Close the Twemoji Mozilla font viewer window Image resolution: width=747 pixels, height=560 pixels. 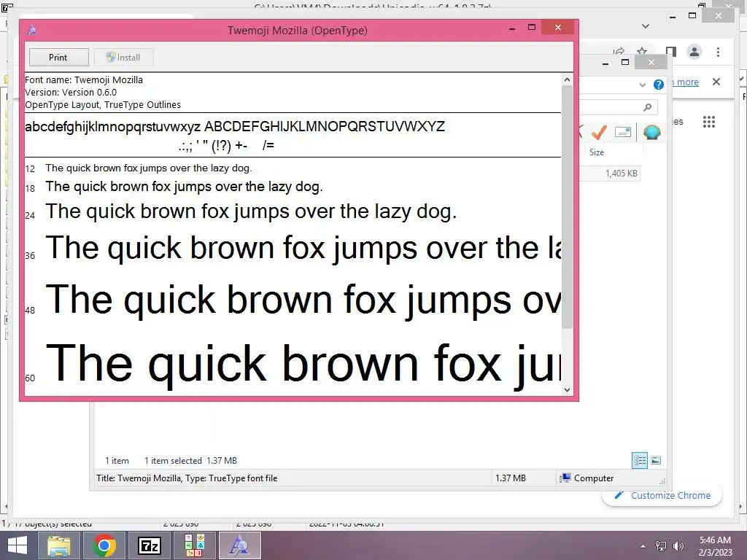[558, 28]
